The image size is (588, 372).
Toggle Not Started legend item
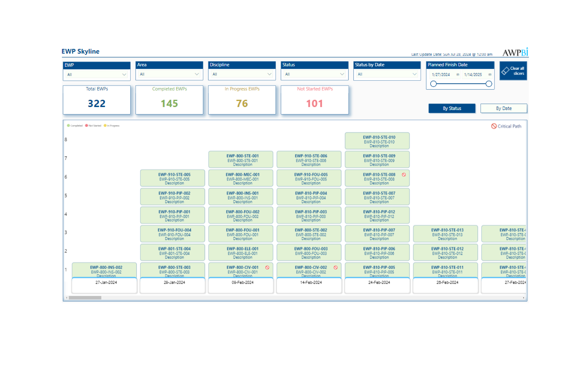point(93,126)
